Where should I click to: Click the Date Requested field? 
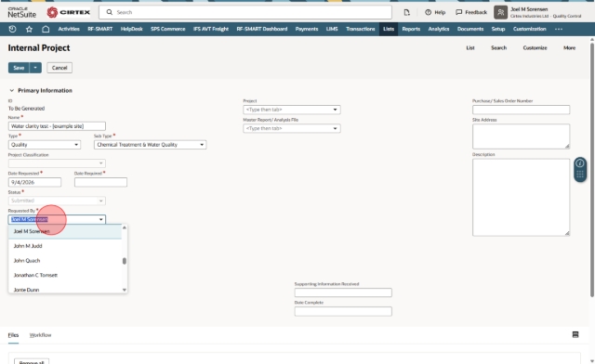point(34,182)
